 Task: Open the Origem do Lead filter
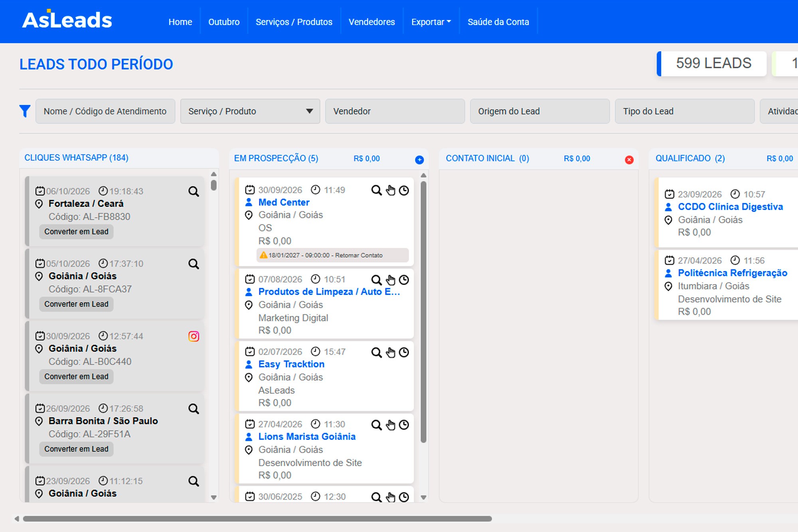click(540, 111)
